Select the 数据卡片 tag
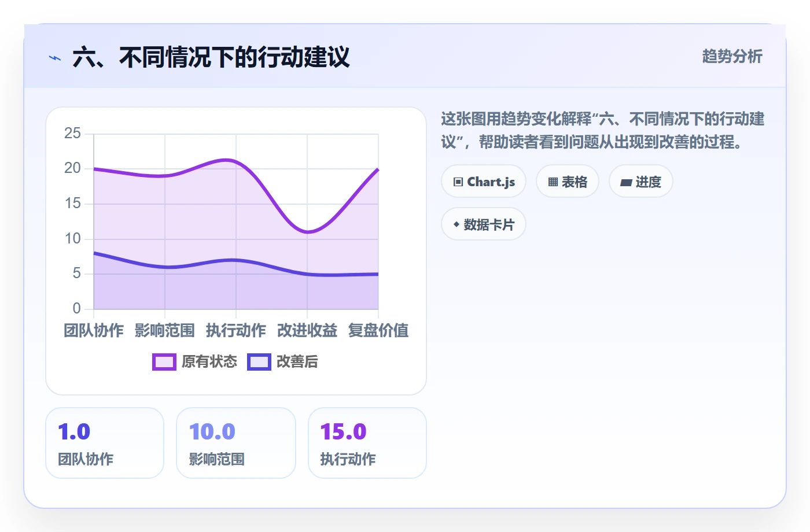This screenshot has width=810, height=532. (484, 224)
